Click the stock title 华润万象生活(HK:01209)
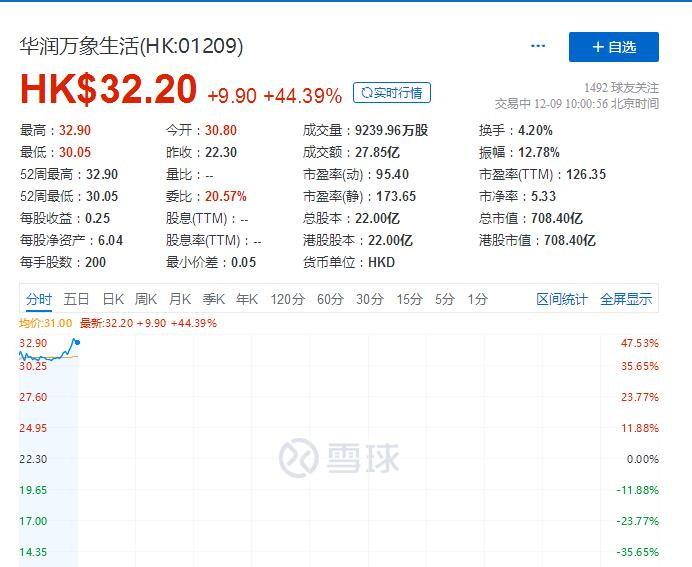This screenshot has height=567, width=692. 131,46
